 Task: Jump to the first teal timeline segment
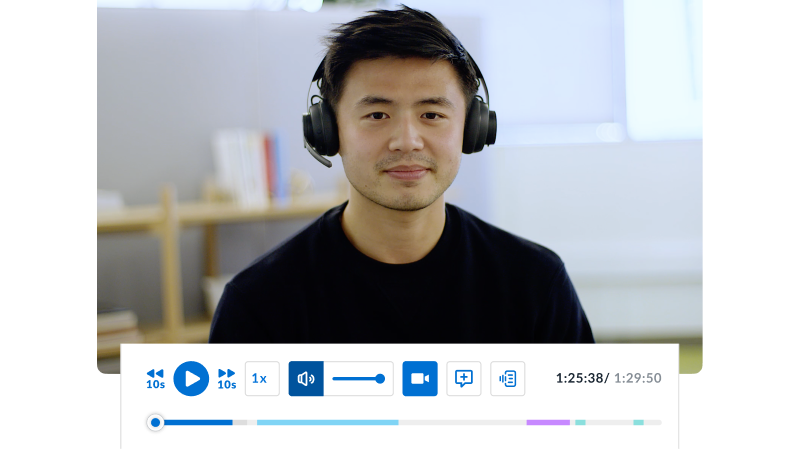580,422
